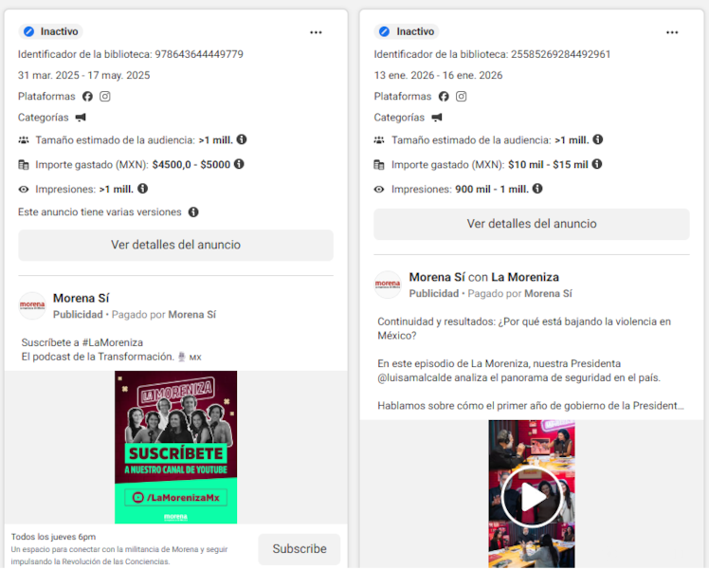Click the spending icon beside $10 mil - $15 mil

(379, 165)
